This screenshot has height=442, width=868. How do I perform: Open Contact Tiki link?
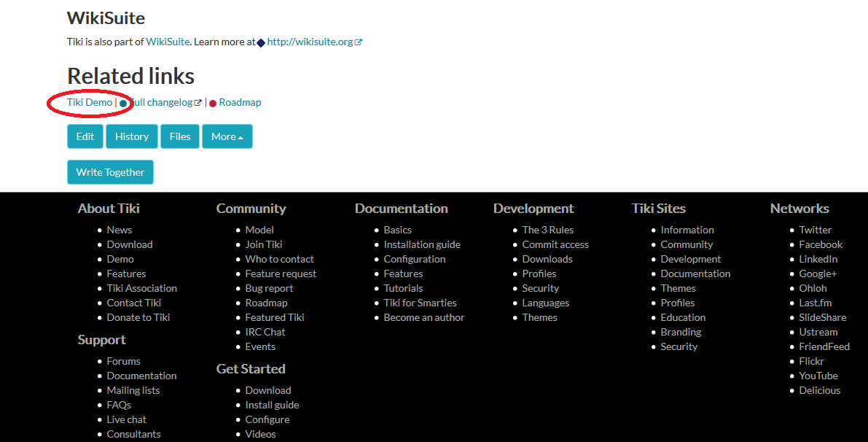(x=134, y=303)
